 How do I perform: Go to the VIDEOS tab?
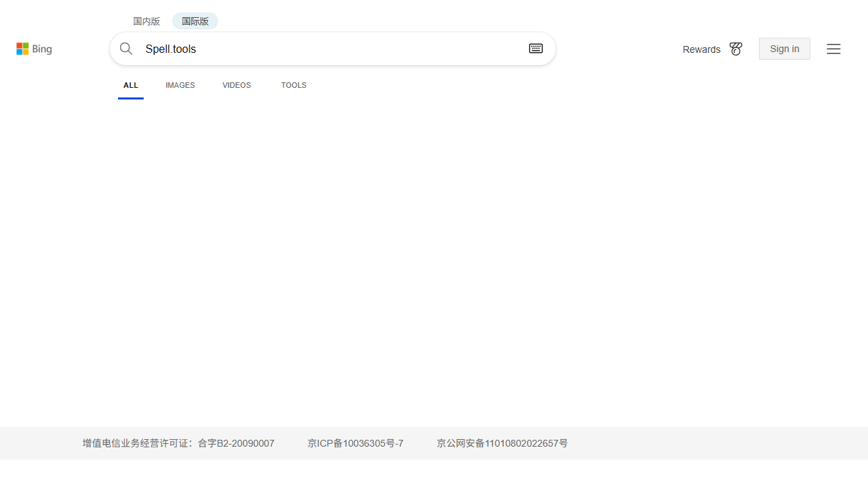point(237,86)
